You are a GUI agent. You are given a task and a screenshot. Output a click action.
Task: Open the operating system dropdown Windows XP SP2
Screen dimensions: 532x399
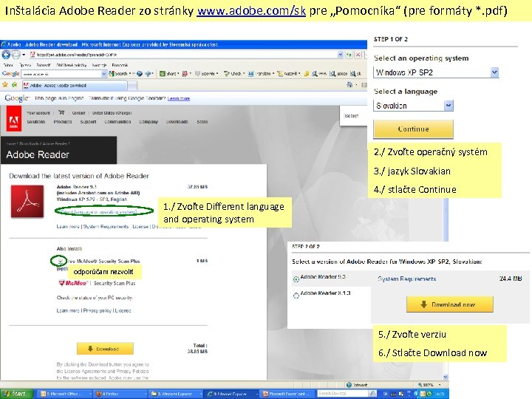pyautogui.click(x=494, y=72)
